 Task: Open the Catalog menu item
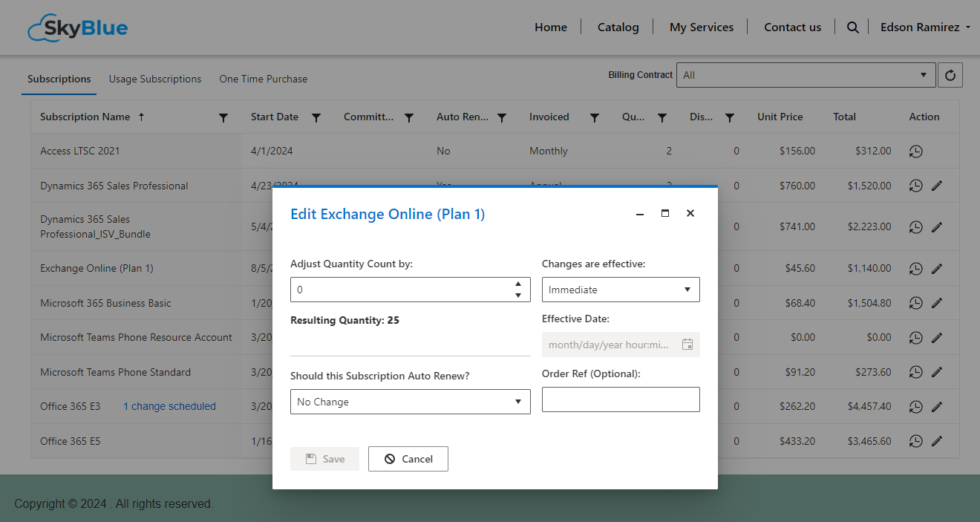618,27
